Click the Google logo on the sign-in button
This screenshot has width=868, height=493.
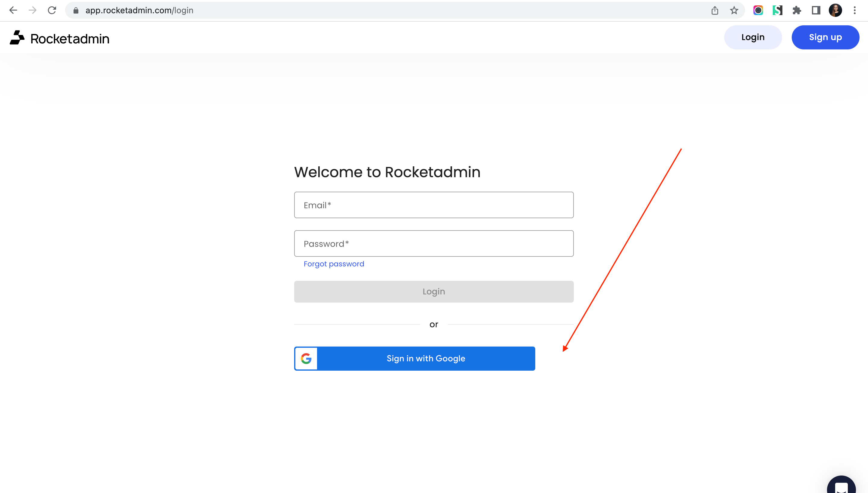[x=306, y=358]
